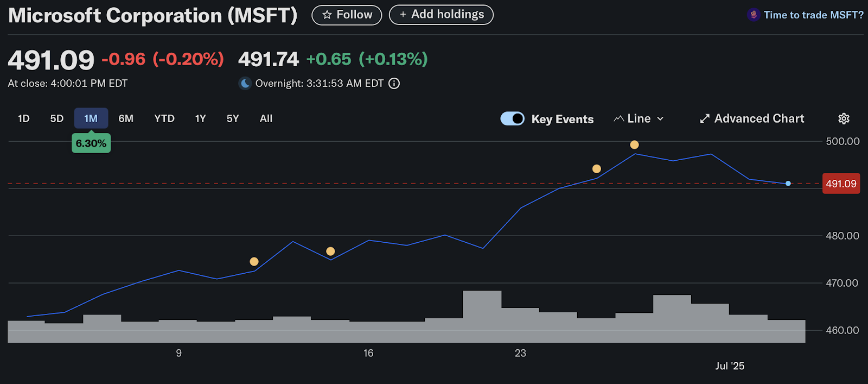Click the Microsoft Corporation (MSFT) title

click(x=153, y=15)
